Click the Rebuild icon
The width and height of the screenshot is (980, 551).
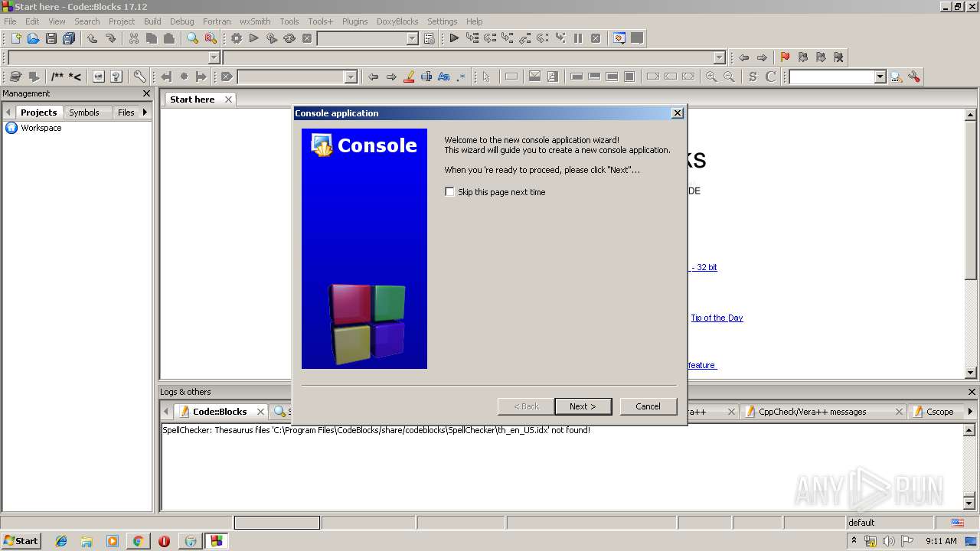[289, 38]
